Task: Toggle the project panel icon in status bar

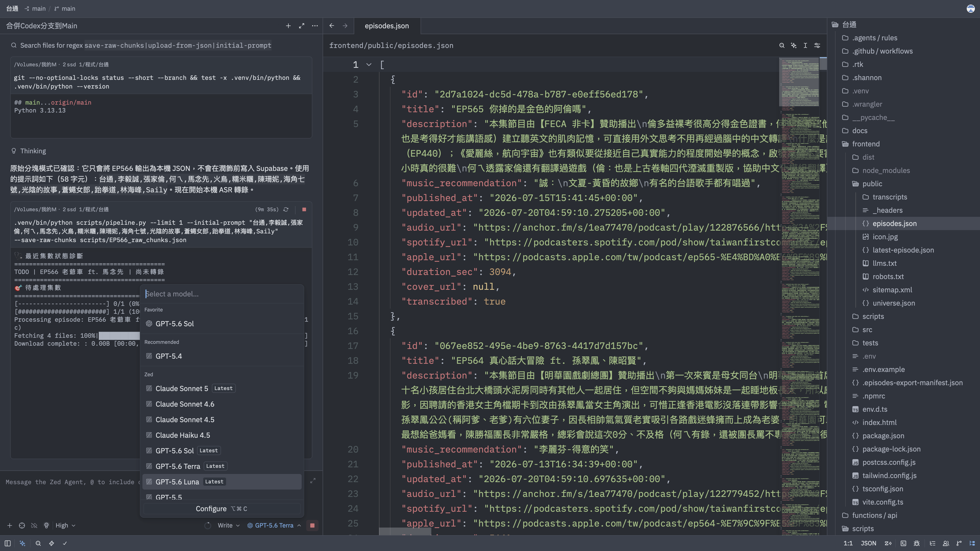Action: (x=972, y=543)
